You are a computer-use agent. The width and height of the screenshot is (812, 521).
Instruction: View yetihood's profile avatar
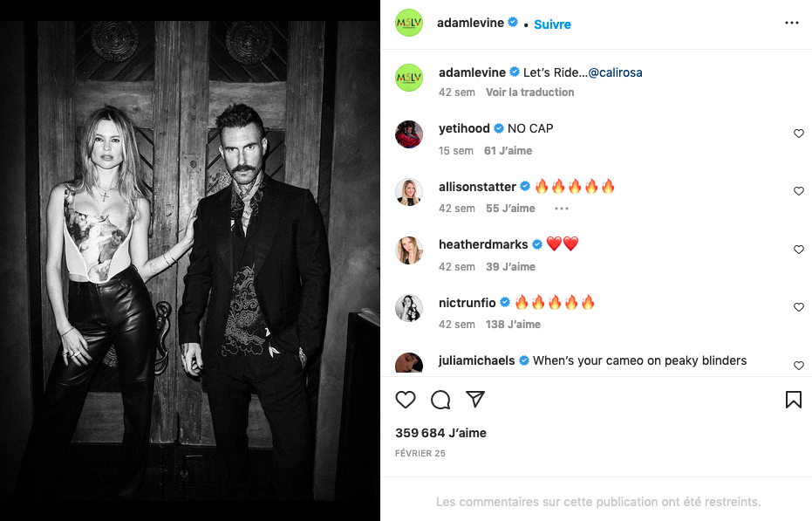tap(409, 134)
